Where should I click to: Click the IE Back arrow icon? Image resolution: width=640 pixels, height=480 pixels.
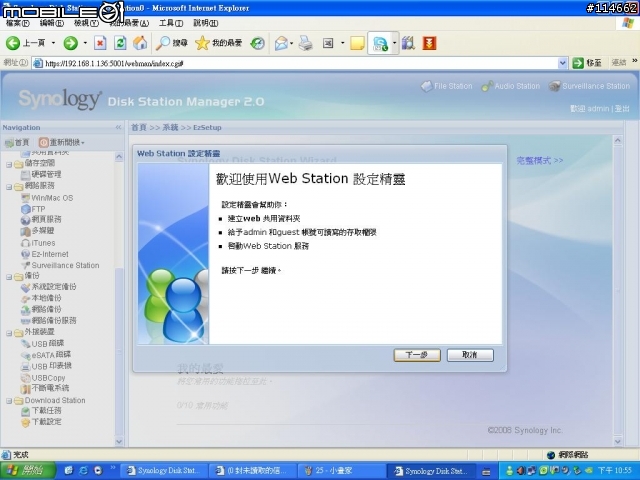coord(13,42)
